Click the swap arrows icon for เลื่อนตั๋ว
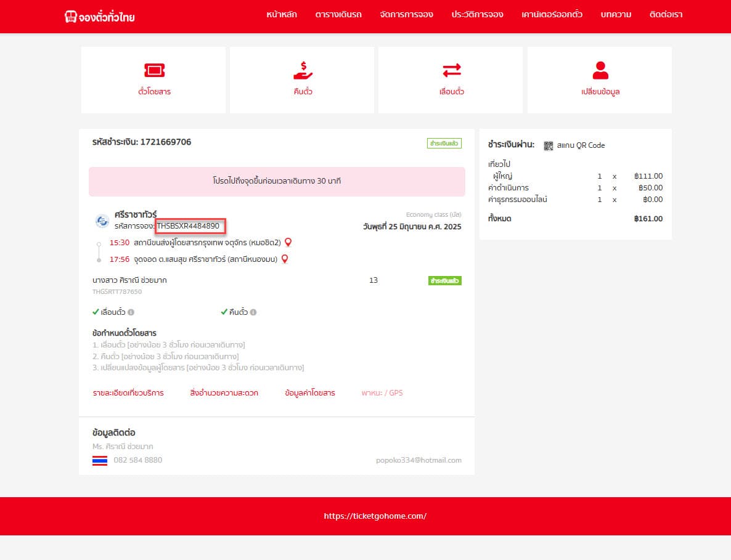Viewport: 731px width, 560px height. pyautogui.click(x=451, y=71)
